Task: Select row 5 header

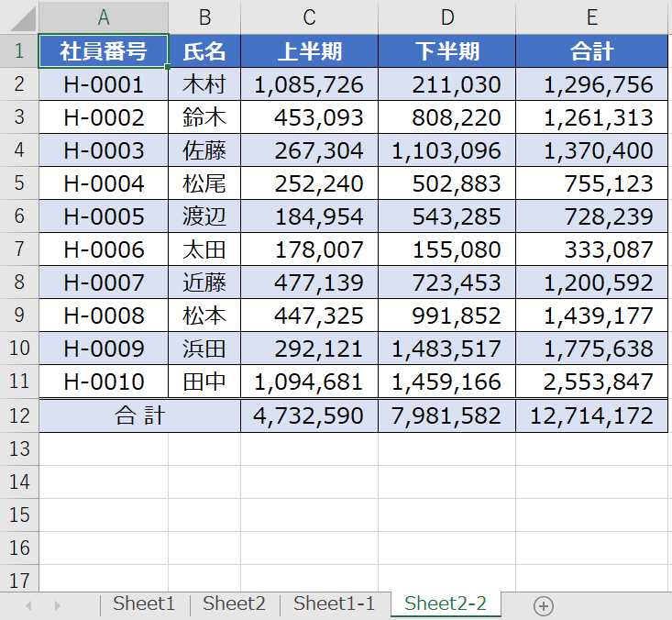Action: pos(19,183)
